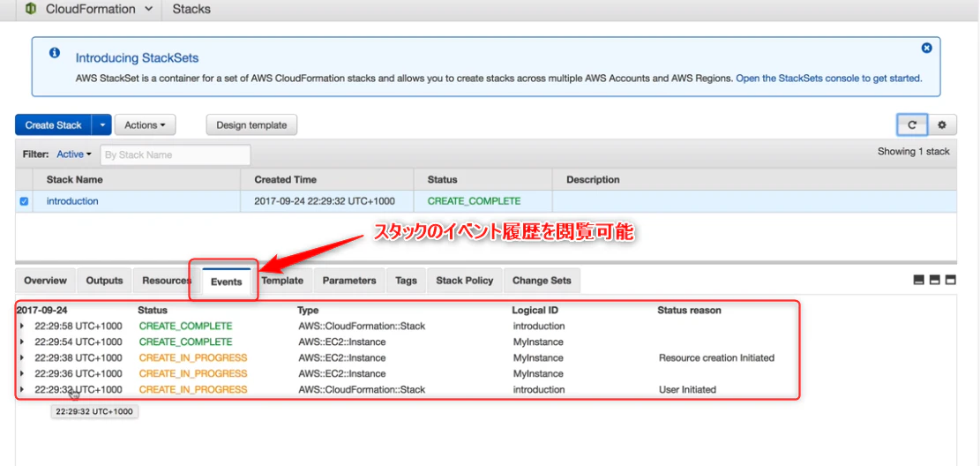This screenshot has height=466, width=980.
Task: Open the Create Stack dropdown arrow
Action: coord(101,125)
